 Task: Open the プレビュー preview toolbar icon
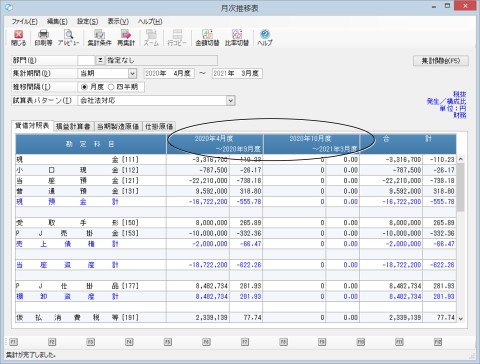point(68,38)
